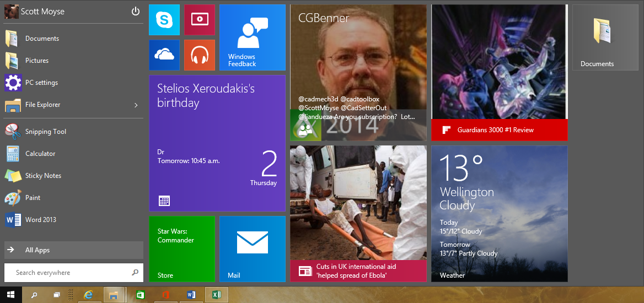Open Guardians 3000 #1 Review tile
644x303 pixels.
(x=499, y=72)
